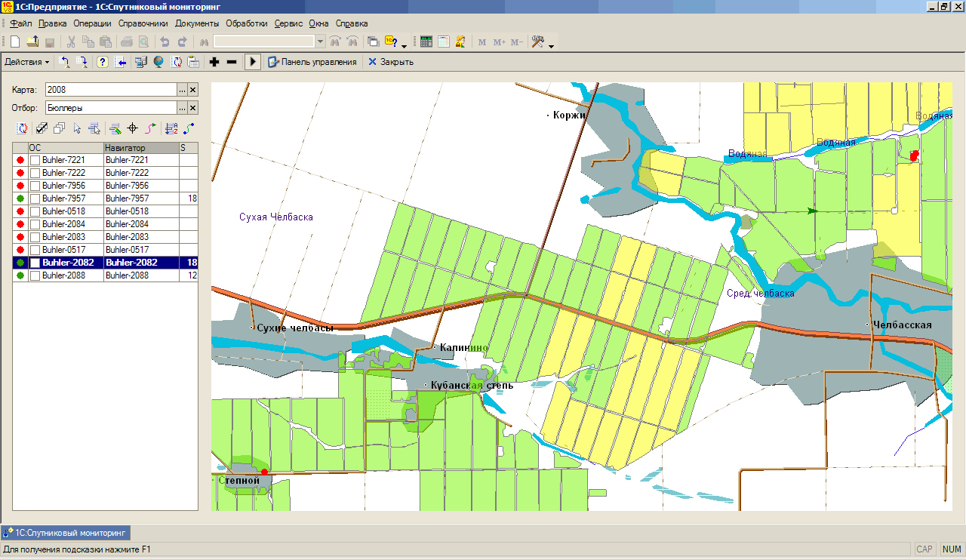Click the crosshair center-on-object icon
966x560 pixels.
tap(133, 128)
